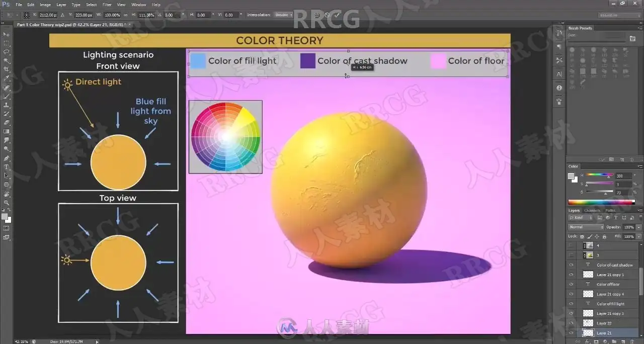Hide the Color of floor layer

click(x=571, y=284)
